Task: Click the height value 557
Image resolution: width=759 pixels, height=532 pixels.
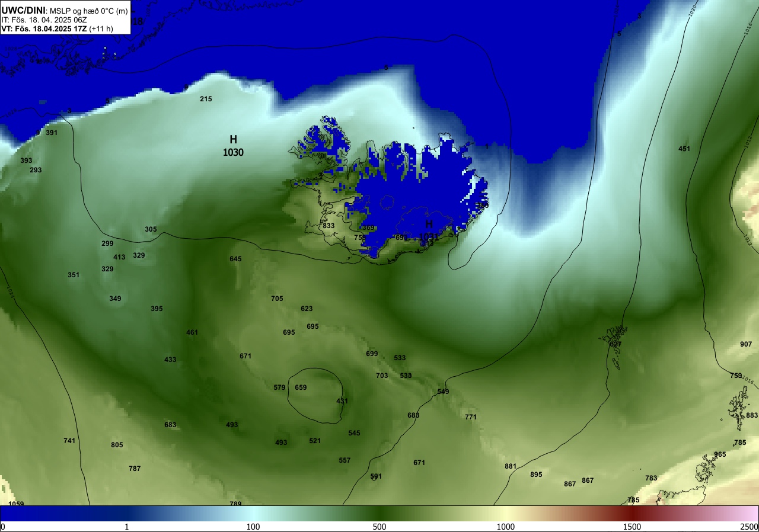Action: (345, 460)
